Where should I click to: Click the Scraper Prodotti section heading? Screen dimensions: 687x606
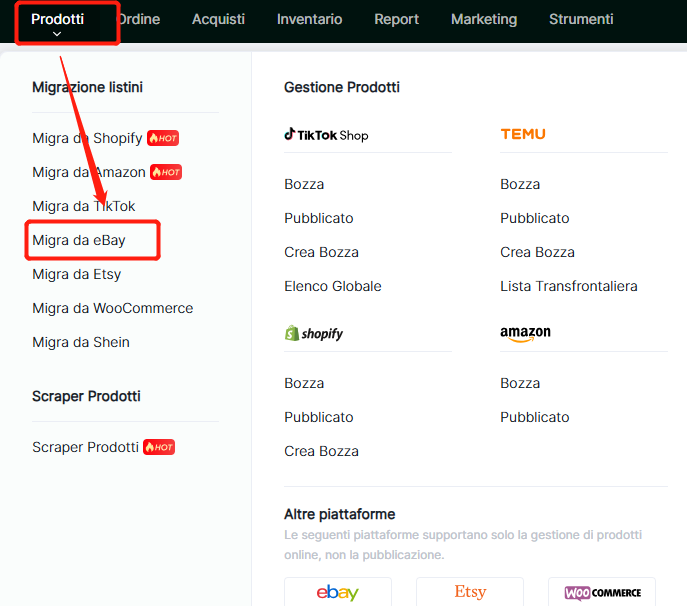coord(86,396)
